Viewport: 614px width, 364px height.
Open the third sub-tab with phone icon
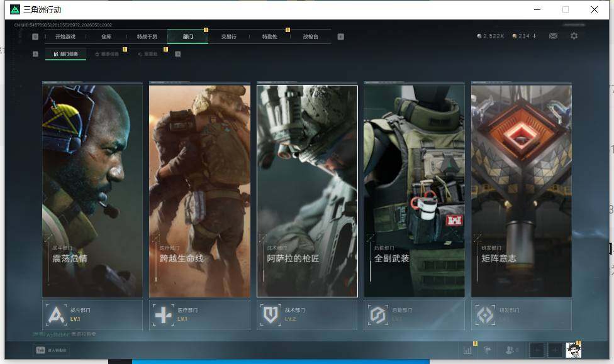click(148, 54)
